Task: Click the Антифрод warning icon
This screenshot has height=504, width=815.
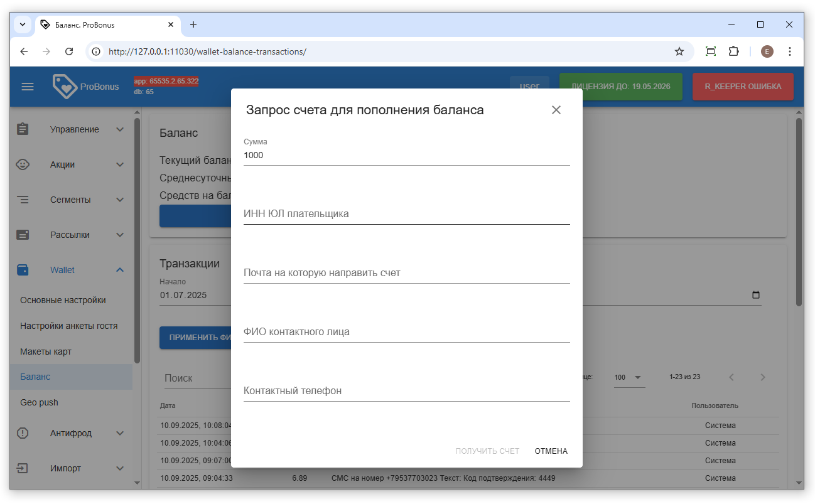Action: (x=23, y=433)
